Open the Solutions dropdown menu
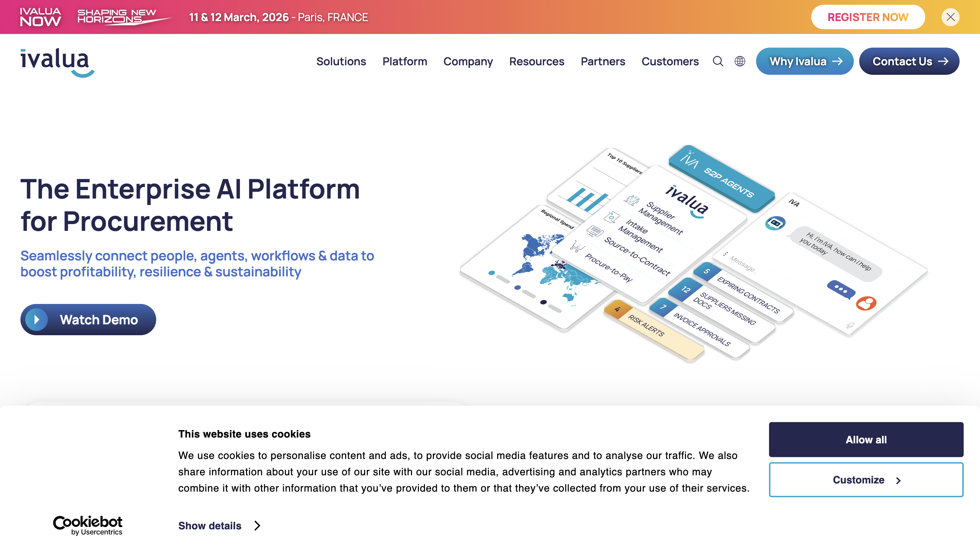980x546 pixels. (341, 61)
